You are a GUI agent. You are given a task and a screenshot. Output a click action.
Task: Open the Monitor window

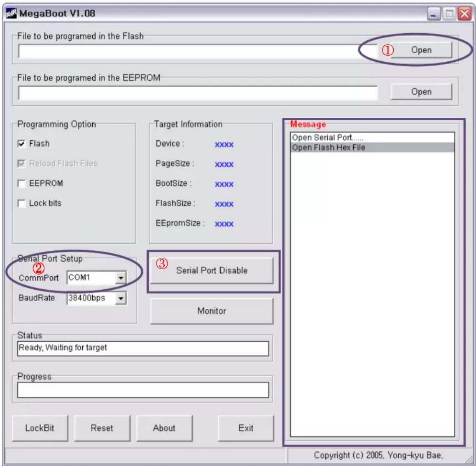click(212, 311)
